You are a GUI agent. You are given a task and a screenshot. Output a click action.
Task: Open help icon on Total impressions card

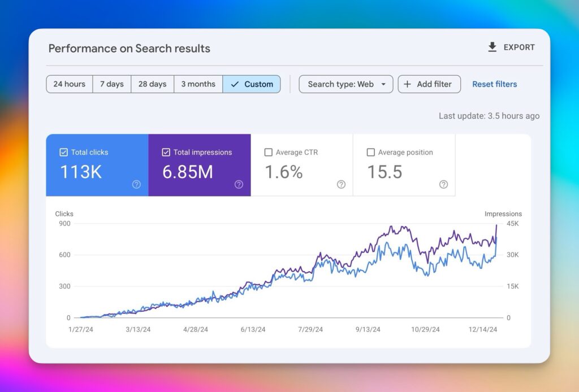point(239,184)
